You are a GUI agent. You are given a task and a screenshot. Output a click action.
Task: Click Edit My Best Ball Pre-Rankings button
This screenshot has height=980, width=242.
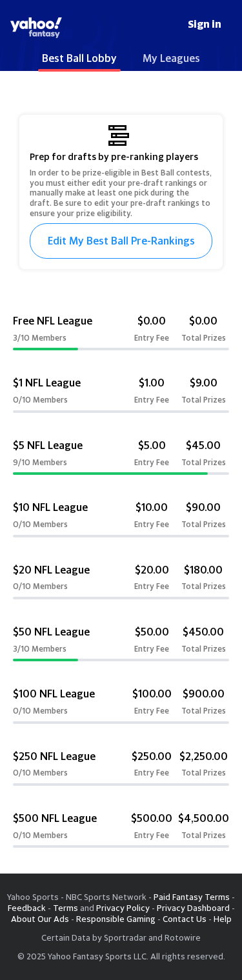(121, 241)
